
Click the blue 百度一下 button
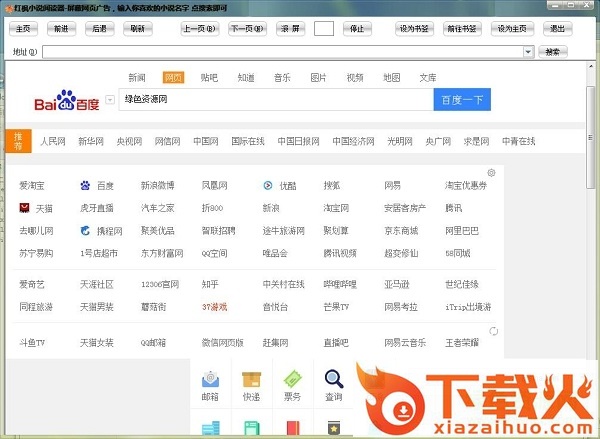click(462, 100)
